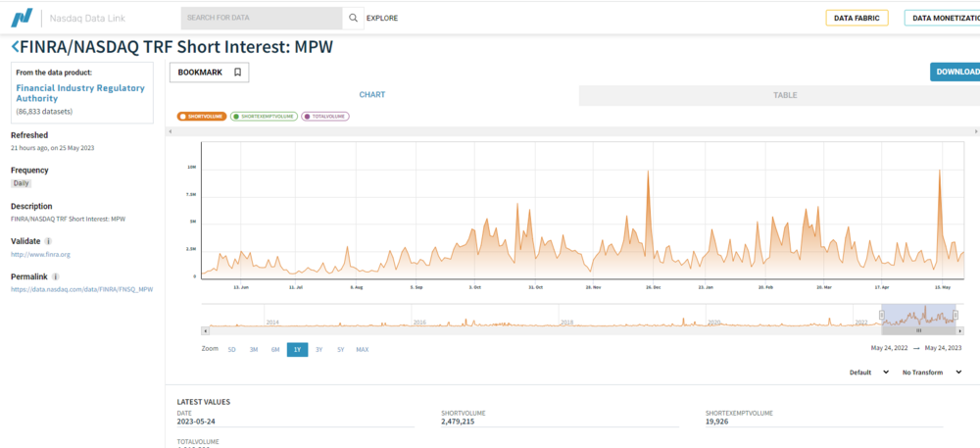Image resolution: width=980 pixels, height=448 pixels.
Task: Click the 26. Dec axis label
Action: coord(653,287)
